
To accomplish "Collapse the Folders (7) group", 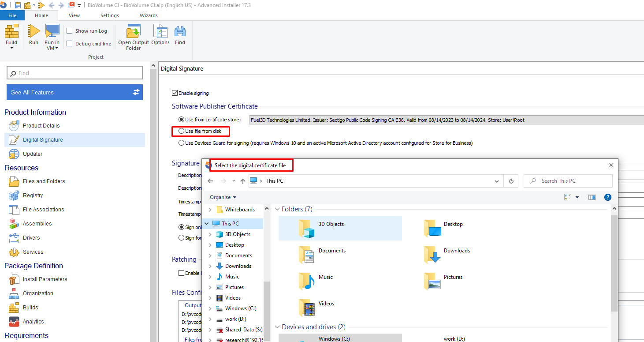I will click(278, 209).
